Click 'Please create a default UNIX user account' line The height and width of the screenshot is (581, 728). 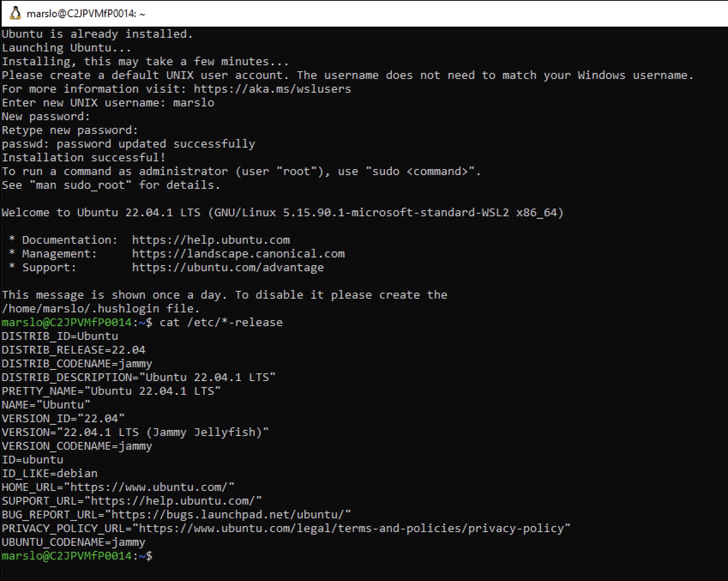[348, 75]
